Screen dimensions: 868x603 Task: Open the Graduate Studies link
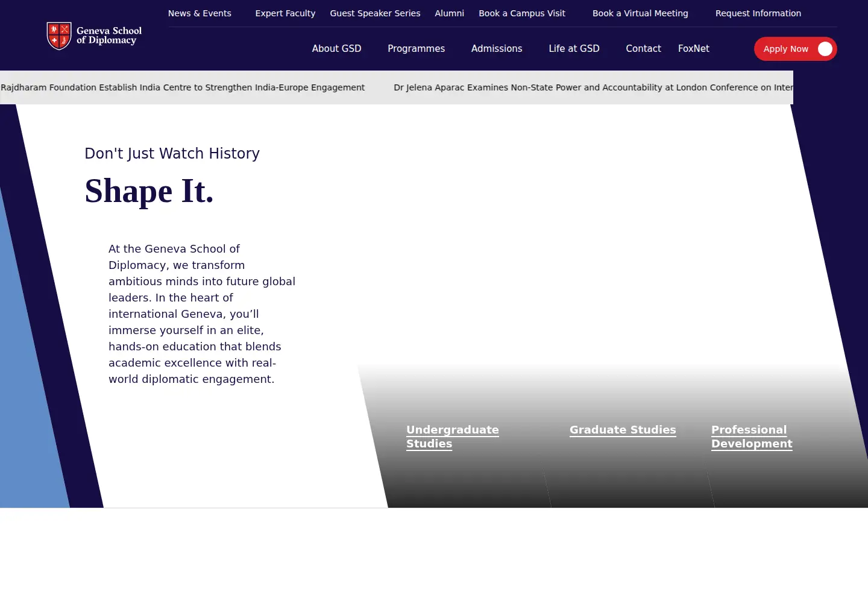[623, 430]
